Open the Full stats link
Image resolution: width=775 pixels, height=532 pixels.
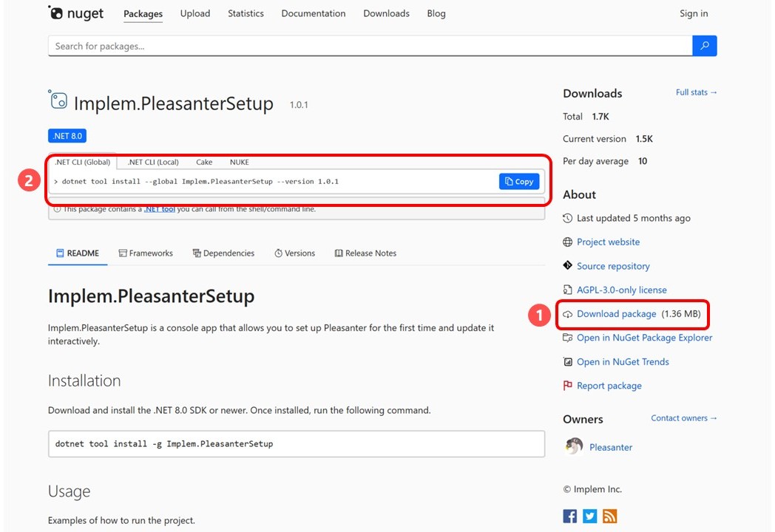pyautogui.click(x=696, y=92)
